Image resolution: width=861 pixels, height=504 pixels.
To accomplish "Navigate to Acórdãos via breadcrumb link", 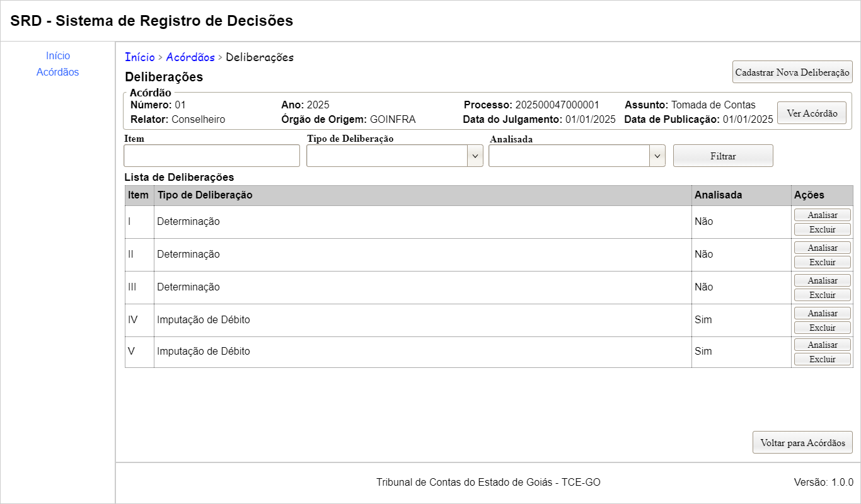I will 190,57.
